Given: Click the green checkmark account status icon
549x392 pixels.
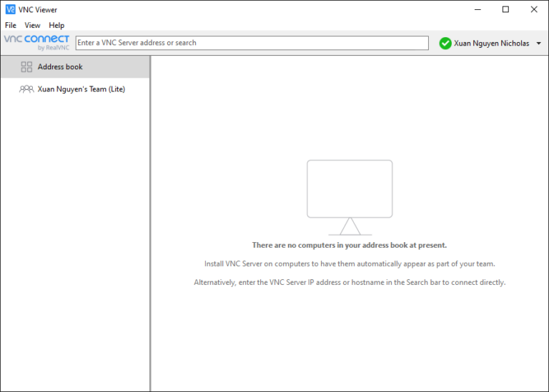Looking at the screenshot, I should (445, 44).
